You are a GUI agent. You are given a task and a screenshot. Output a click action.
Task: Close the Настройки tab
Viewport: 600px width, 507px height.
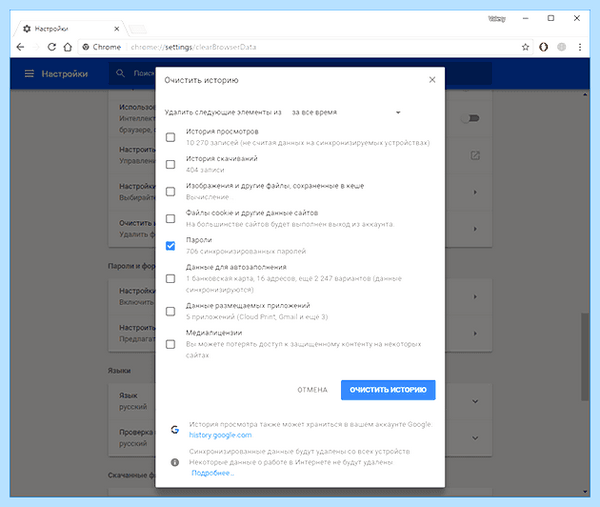coord(117,29)
